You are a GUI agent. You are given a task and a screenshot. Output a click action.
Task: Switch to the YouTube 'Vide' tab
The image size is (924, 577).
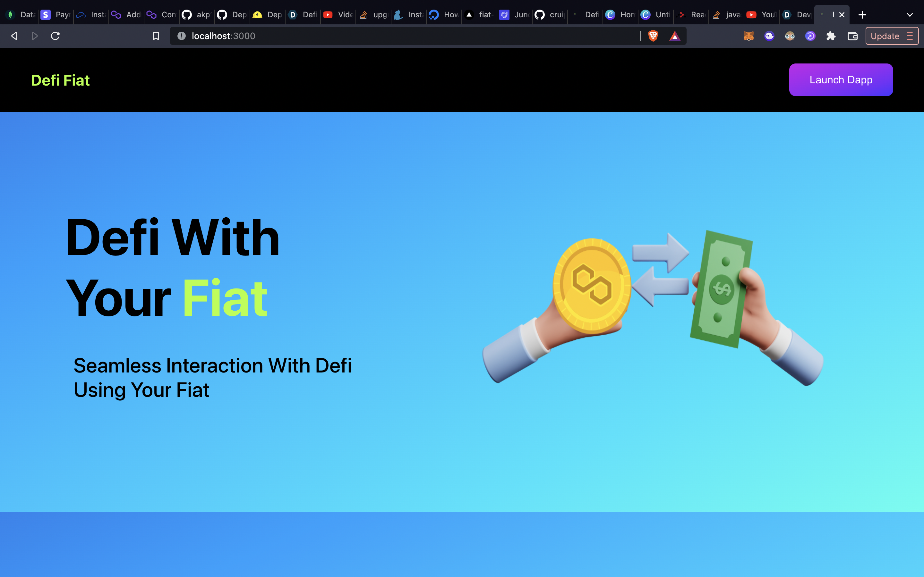click(x=338, y=15)
